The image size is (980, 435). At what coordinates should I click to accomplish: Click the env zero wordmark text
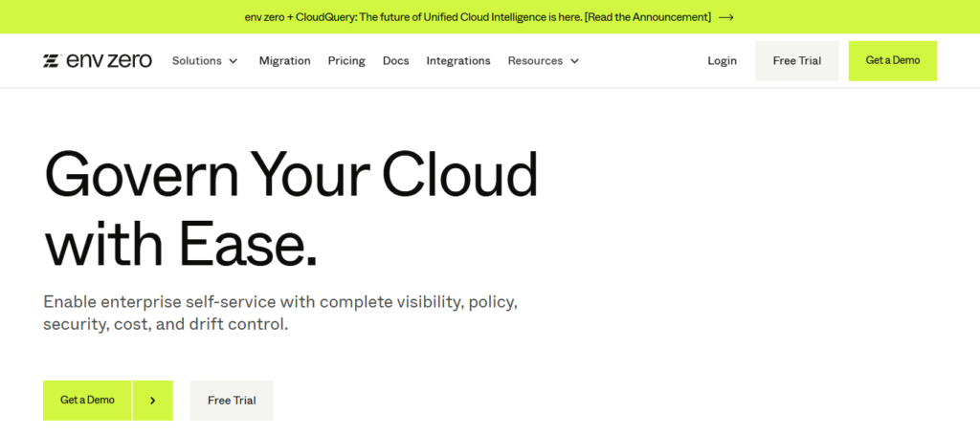(109, 61)
